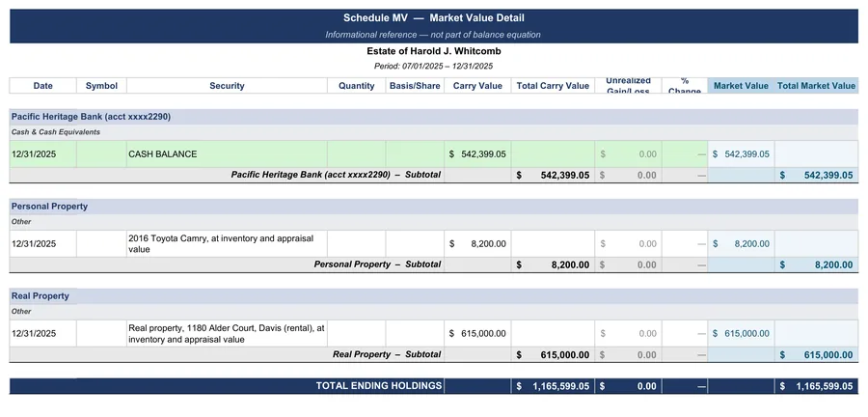This screenshot has height=417, width=868.
Task: Select the 1180 Alder Court description cell
Action: pyautogui.click(x=227, y=333)
